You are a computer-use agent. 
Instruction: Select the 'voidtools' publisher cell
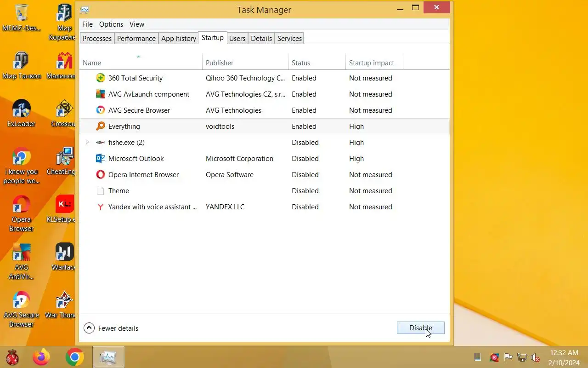point(220,126)
